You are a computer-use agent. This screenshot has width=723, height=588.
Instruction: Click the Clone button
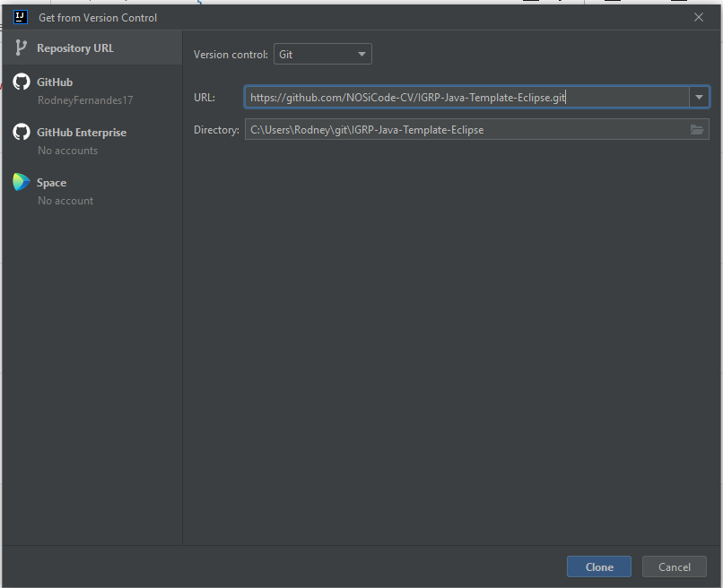pos(599,566)
